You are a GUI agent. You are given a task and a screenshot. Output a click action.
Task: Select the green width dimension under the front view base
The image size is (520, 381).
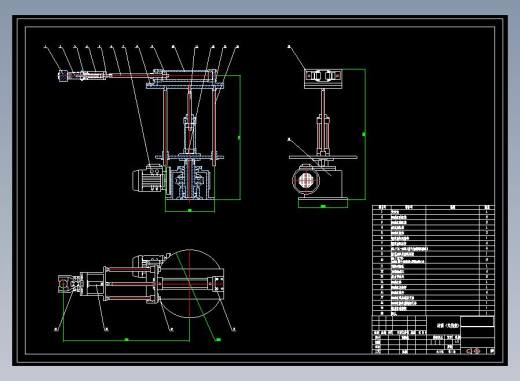[190, 211]
